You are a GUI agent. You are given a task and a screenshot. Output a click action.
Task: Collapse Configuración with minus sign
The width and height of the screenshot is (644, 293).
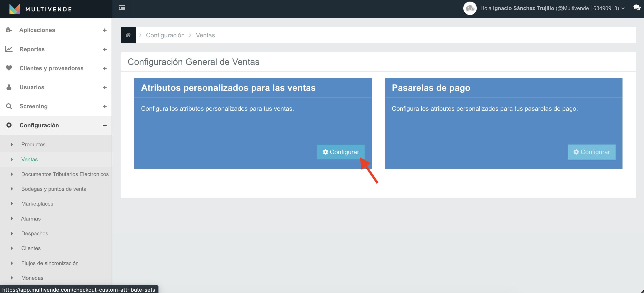click(105, 125)
